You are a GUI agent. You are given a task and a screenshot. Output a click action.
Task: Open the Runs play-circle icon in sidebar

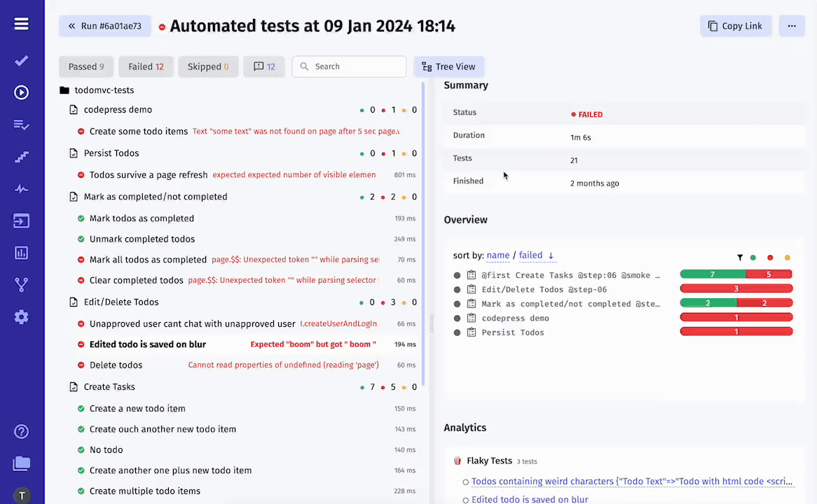click(x=21, y=92)
